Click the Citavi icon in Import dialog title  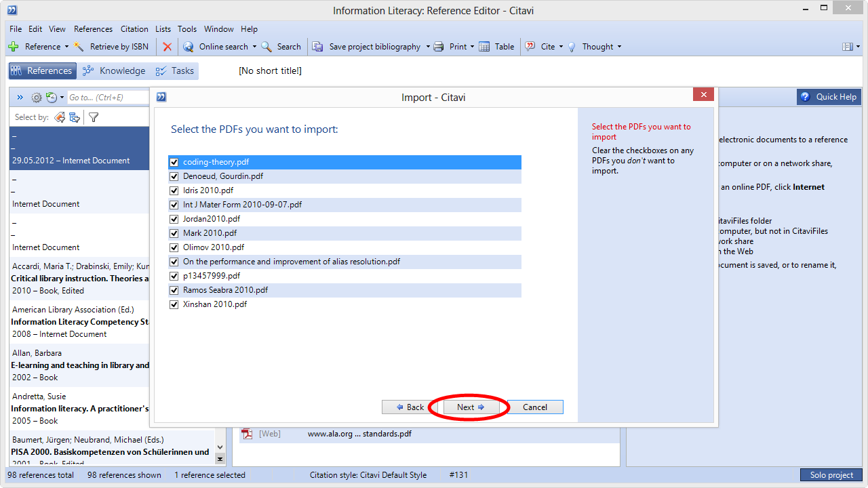(x=161, y=97)
